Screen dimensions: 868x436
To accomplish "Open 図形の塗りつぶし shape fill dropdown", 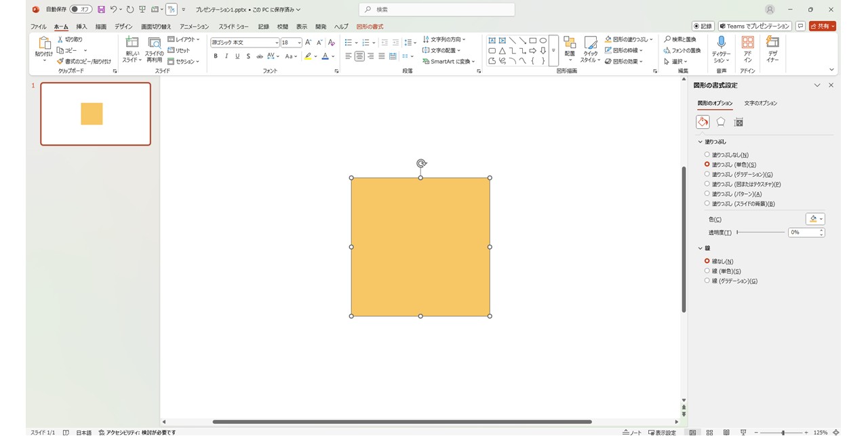I will 629,39.
